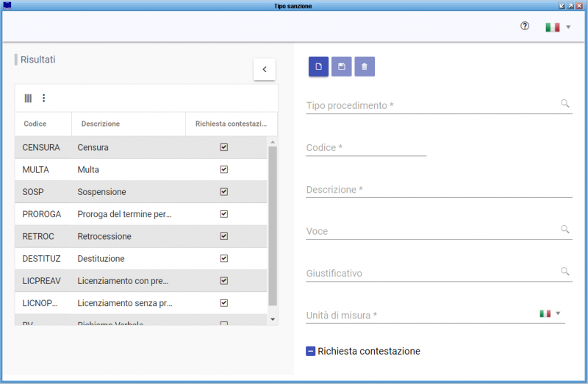Image resolution: width=588 pixels, height=384 pixels.
Task: Sort by the Descrizione column header
Action: pyautogui.click(x=101, y=124)
